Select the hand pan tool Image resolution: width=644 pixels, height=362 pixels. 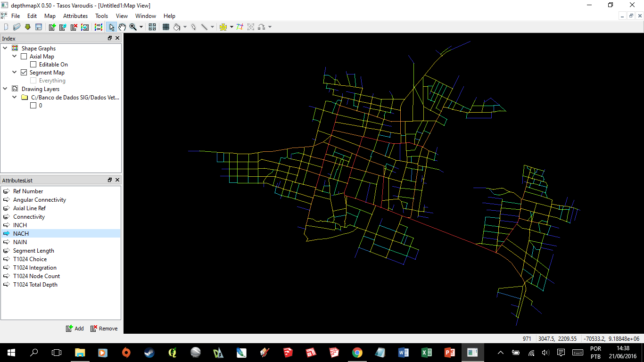(122, 27)
